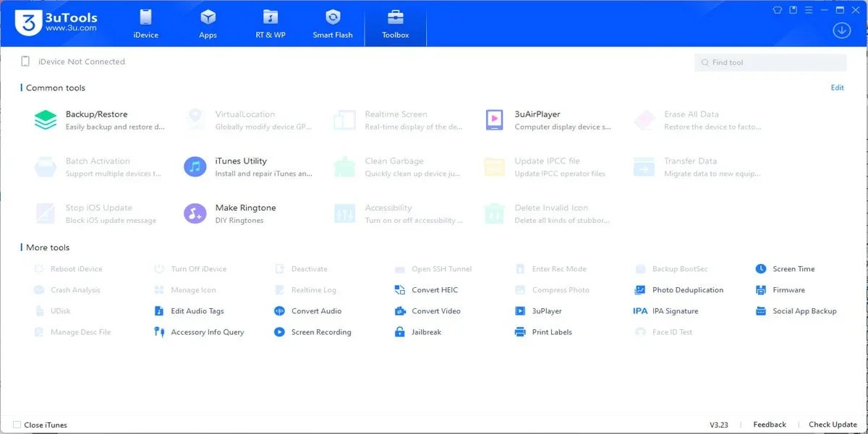Screen dimensions: 868x434
Task: Click the Manage Icon entry
Action: point(185,290)
